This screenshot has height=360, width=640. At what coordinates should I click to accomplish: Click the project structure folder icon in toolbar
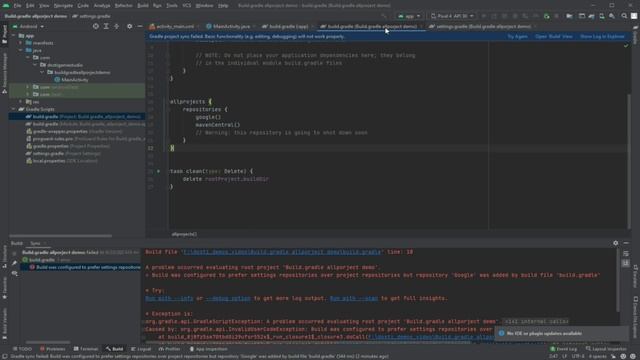569,16
